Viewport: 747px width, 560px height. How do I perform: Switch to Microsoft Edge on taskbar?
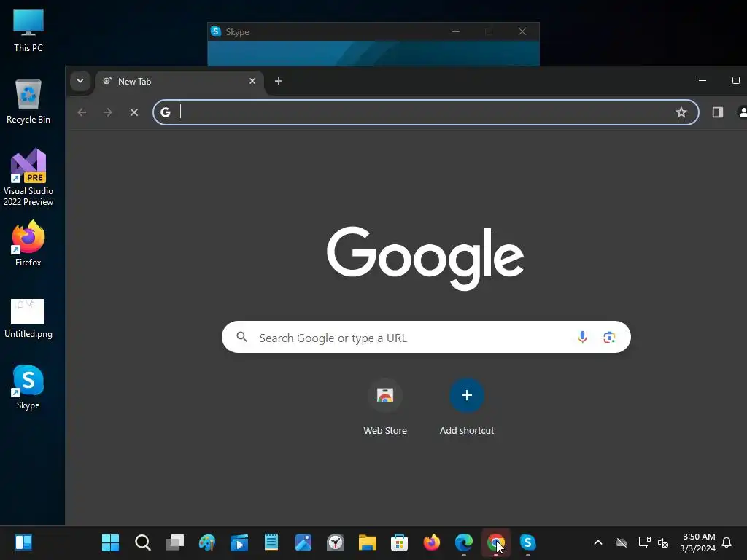pos(463,542)
